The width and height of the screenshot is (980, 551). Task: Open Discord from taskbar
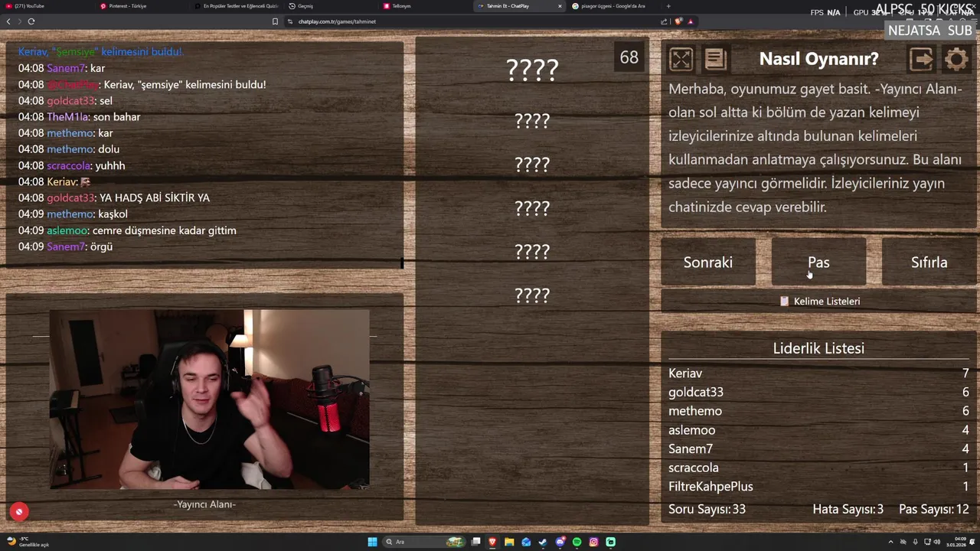[560, 542]
